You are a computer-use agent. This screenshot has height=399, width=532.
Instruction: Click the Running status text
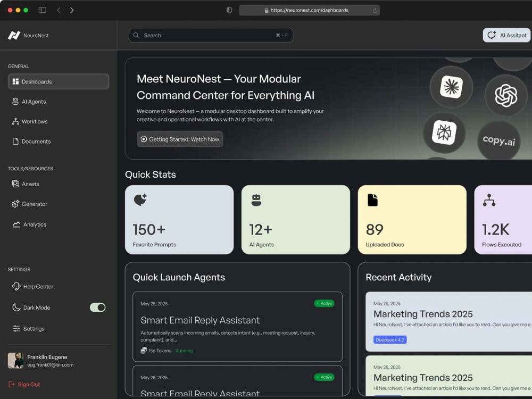click(184, 351)
